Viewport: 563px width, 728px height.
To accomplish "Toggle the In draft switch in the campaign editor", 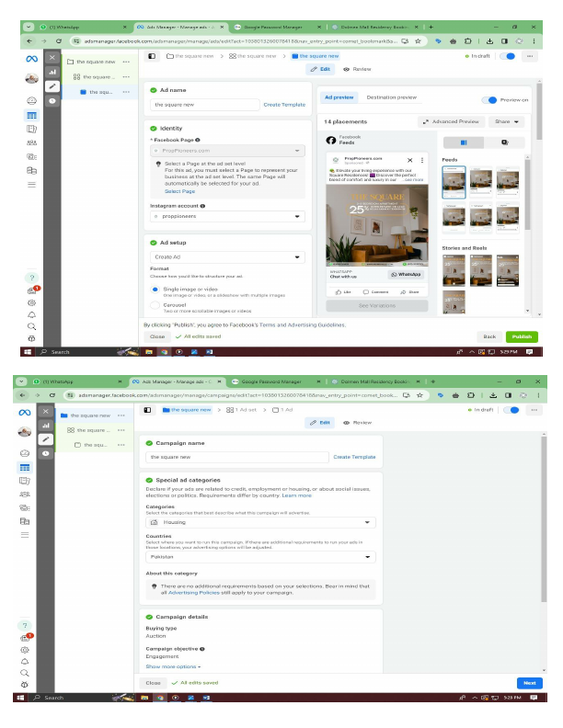I will coord(511,410).
